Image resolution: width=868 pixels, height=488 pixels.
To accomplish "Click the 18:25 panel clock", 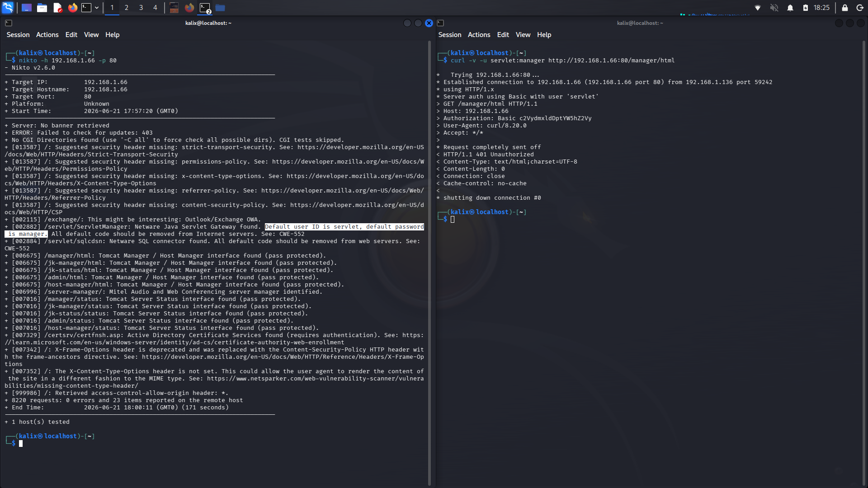I will [x=821, y=8].
